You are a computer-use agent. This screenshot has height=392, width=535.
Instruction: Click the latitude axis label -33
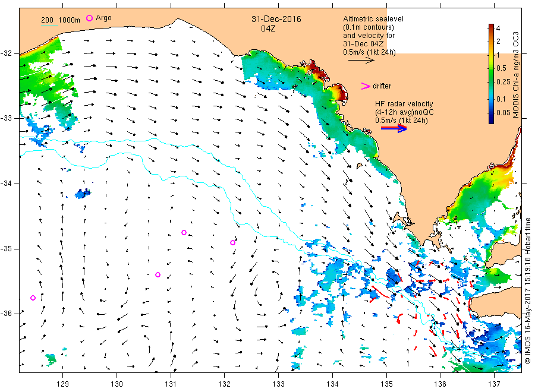point(6,118)
